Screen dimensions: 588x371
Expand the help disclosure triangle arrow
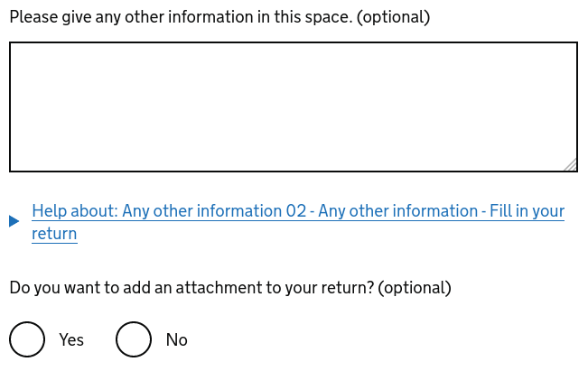[x=14, y=221]
